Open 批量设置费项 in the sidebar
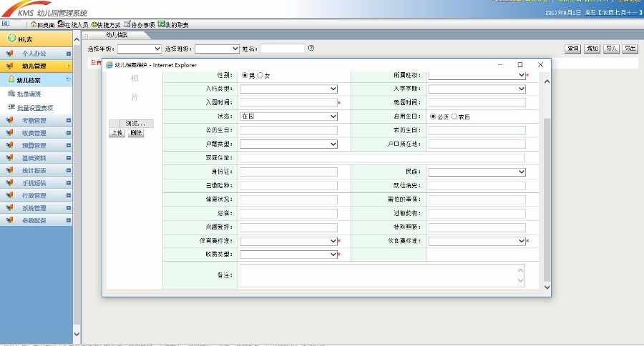Screen dimensions: 644x346 coord(35,108)
